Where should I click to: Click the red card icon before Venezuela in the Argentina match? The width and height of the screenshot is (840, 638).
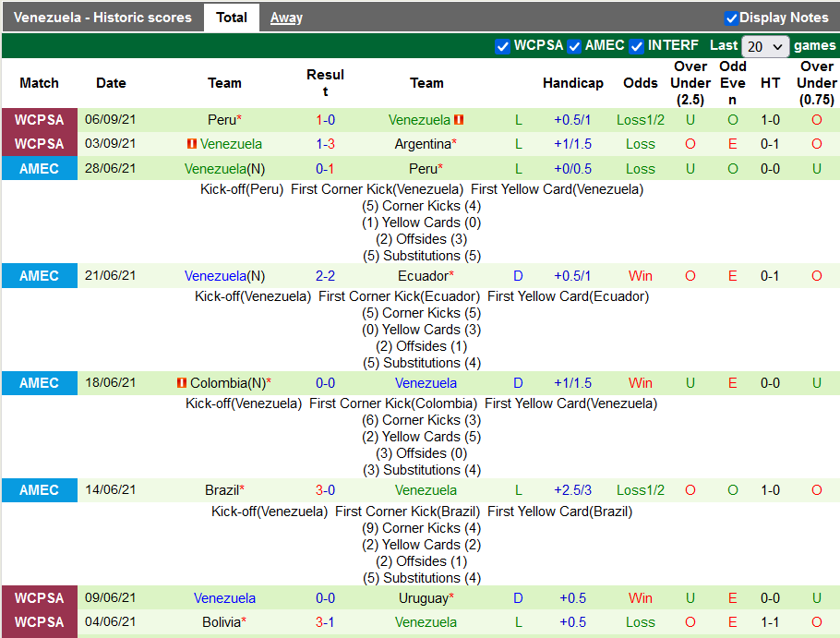coord(192,144)
